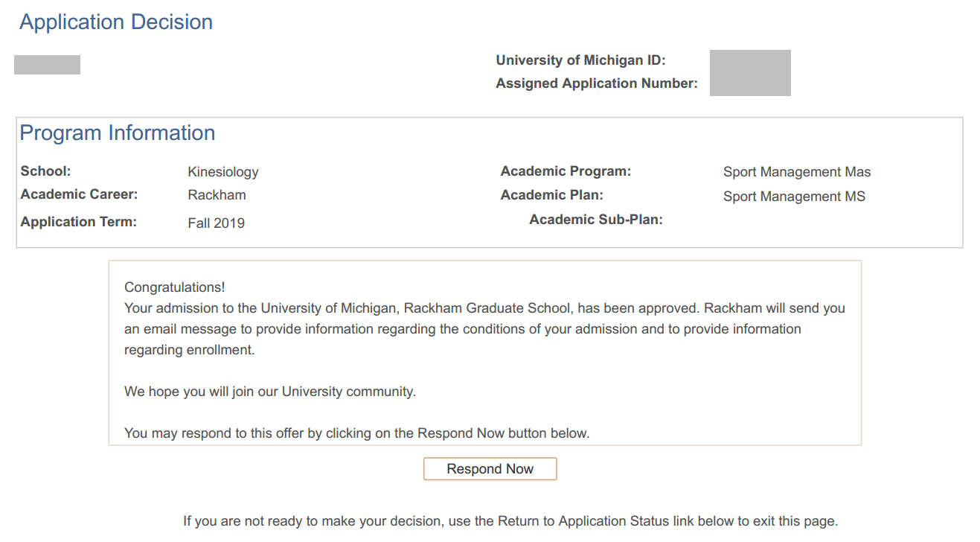Click the redacted ID number box
The width and height of the screenshot is (980, 542).
click(750, 73)
